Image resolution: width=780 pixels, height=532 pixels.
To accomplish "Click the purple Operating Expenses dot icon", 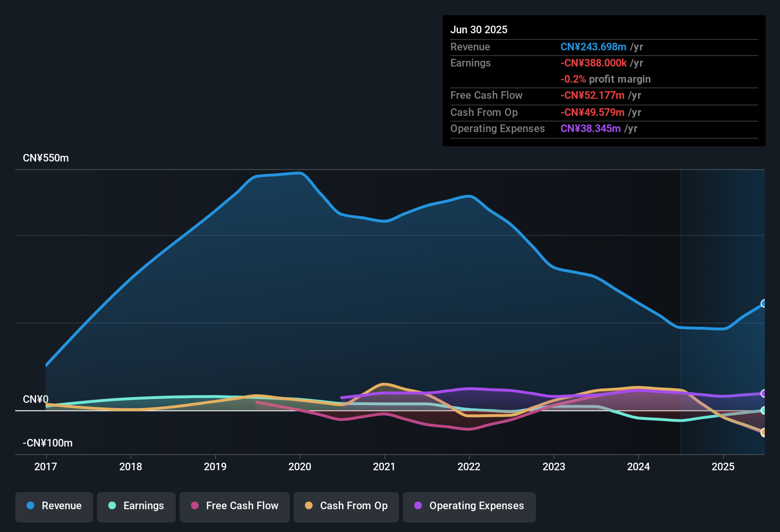I will coord(418,506).
